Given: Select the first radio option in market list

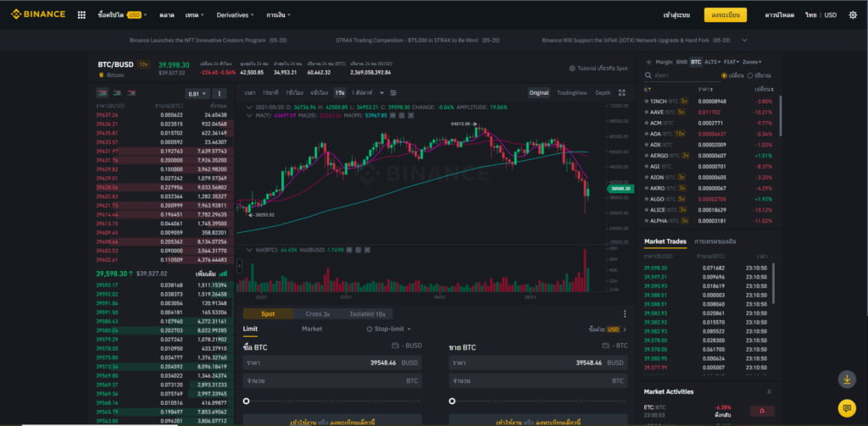Looking at the screenshot, I should [x=724, y=75].
